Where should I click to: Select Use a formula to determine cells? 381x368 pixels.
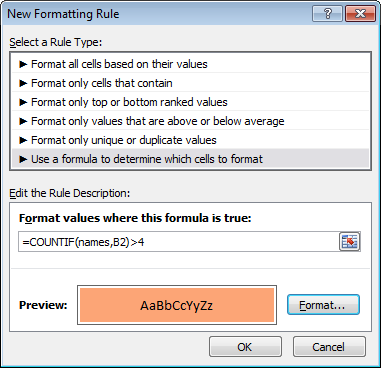(191, 159)
